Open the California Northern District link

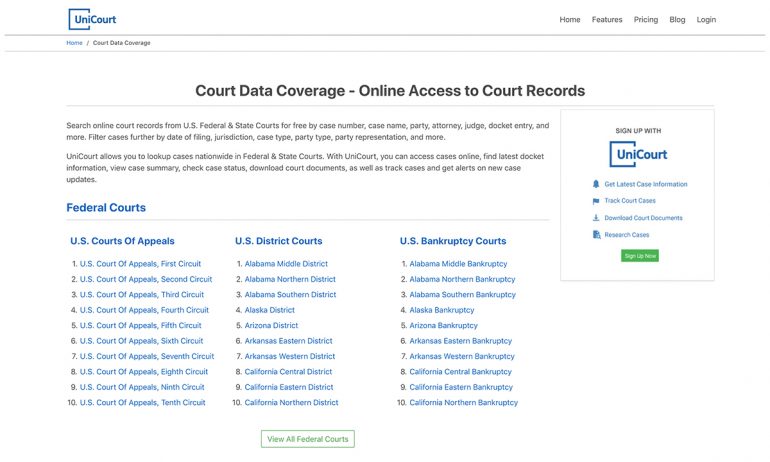(292, 403)
